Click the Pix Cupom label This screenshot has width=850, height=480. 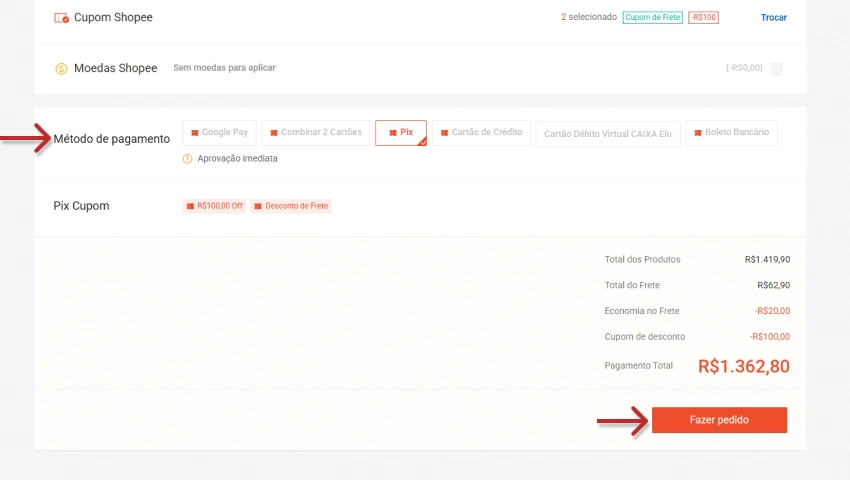81,206
